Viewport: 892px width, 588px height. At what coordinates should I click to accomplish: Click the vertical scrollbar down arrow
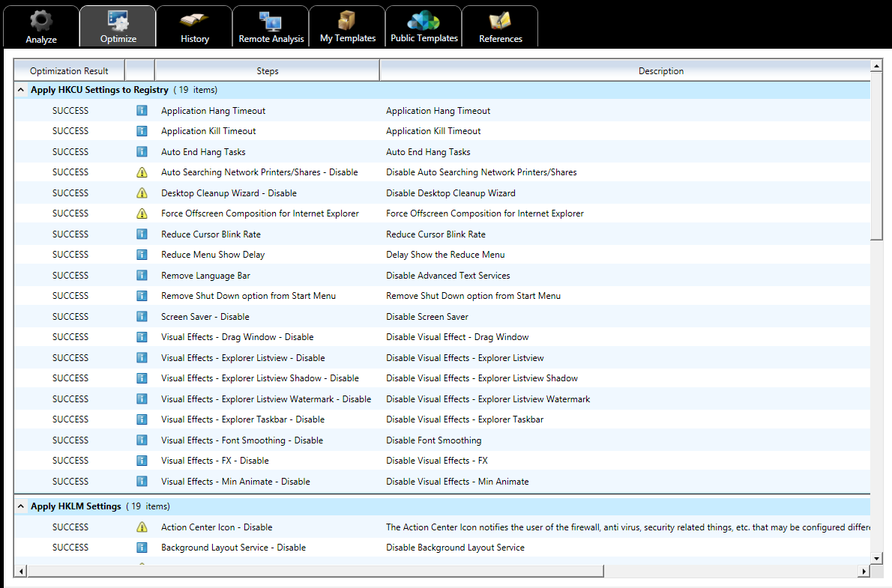coord(876,559)
